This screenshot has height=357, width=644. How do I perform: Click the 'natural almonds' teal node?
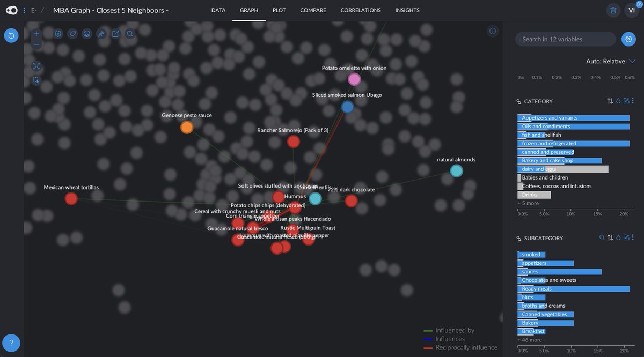[x=456, y=171]
